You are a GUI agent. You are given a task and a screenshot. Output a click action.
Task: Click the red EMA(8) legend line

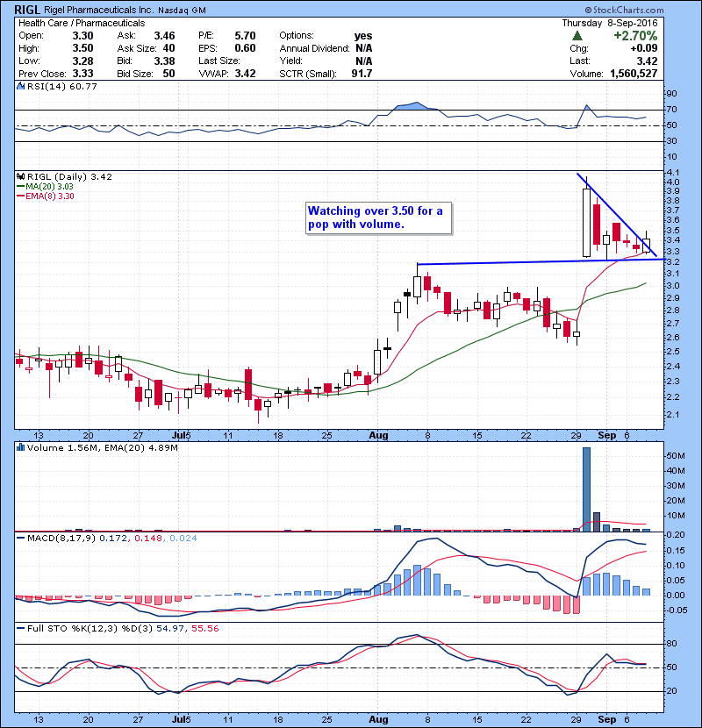[20, 196]
